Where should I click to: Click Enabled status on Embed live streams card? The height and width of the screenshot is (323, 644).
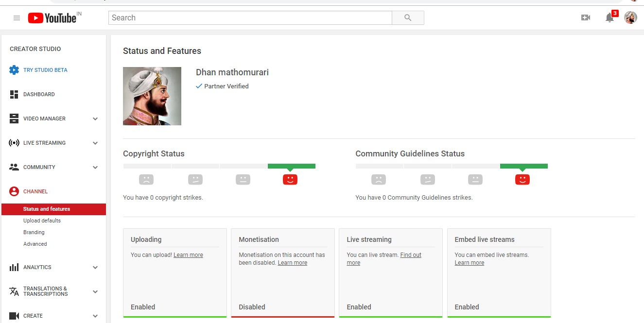click(467, 307)
